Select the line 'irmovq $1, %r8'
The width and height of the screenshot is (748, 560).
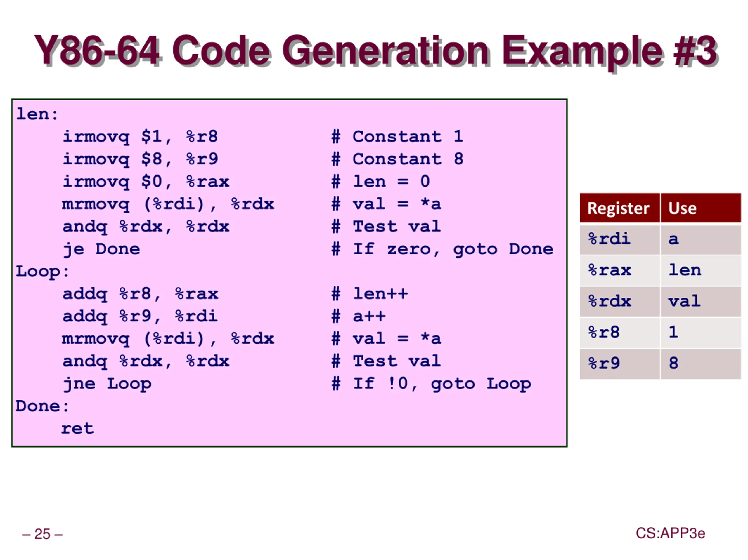140,137
